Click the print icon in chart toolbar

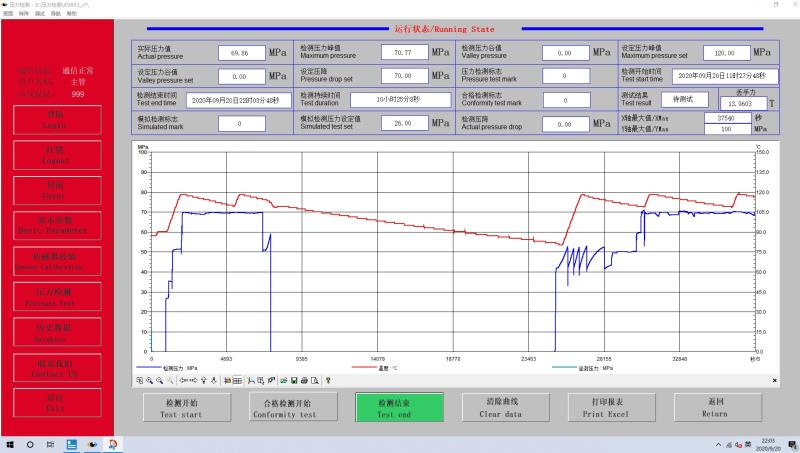pos(305,380)
